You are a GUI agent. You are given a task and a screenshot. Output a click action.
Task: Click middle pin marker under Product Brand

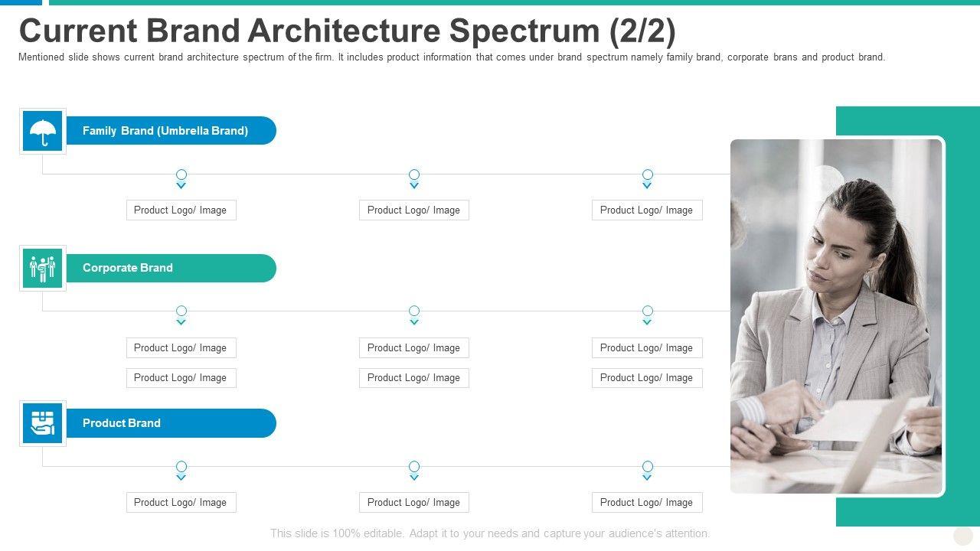[414, 467]
